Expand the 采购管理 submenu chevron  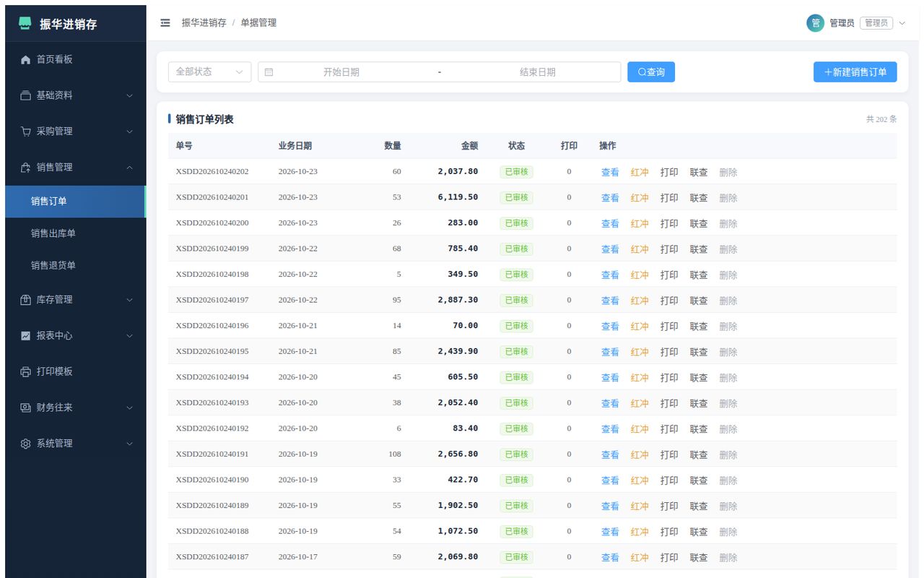(130, 131)
